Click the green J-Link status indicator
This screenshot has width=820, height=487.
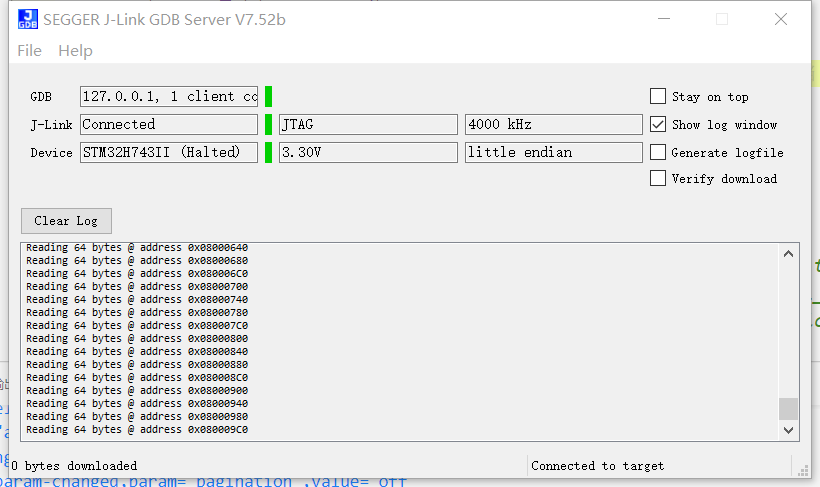pyautogui.click(x=268, y=124)
